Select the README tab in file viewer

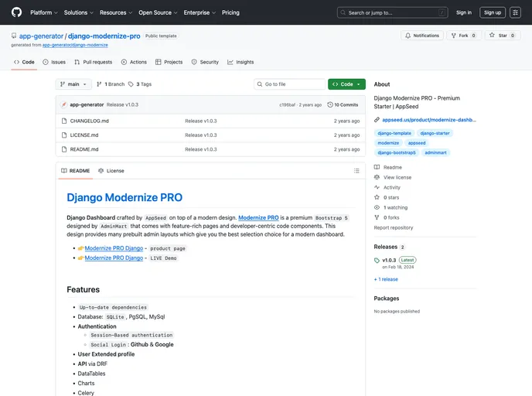coord(75,171)
